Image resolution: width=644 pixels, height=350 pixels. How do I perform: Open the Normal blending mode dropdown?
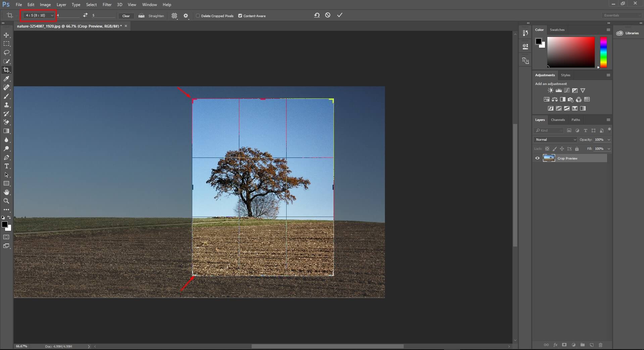click(555, 139)
